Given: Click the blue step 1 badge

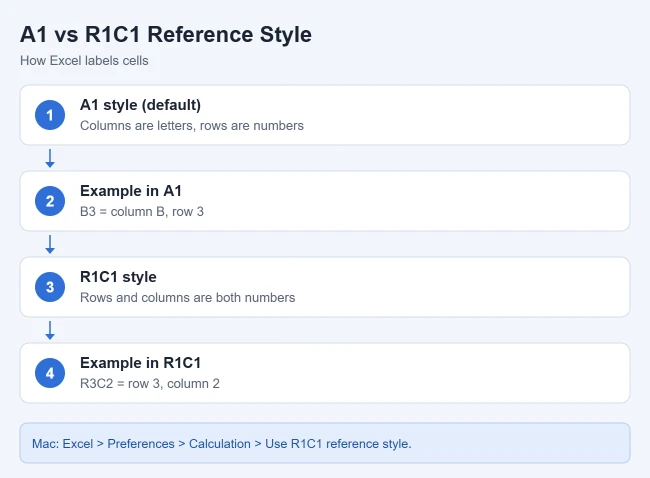Looking at the screenshot, I should pos(50,115).
